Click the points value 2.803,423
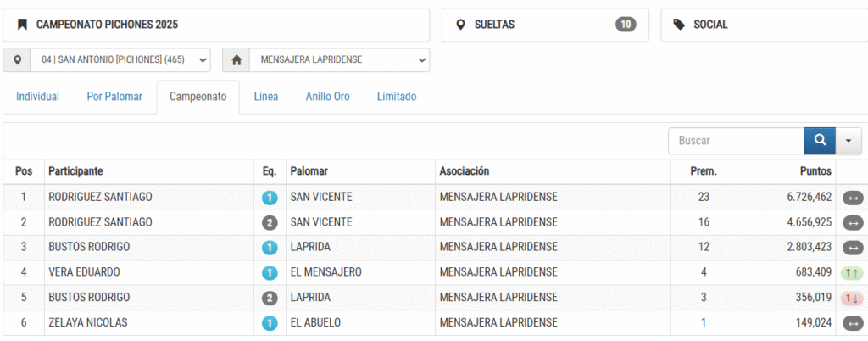 click(x=810, y=248)
